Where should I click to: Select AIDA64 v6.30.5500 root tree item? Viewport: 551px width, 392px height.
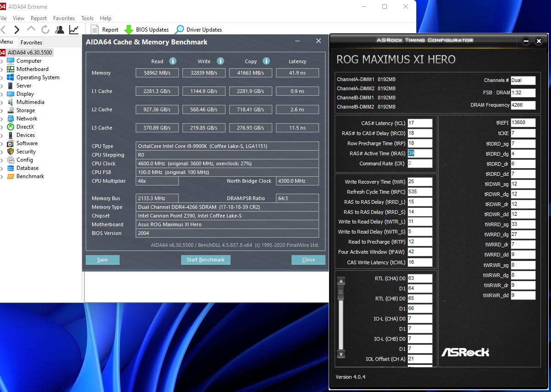point(30,53)
